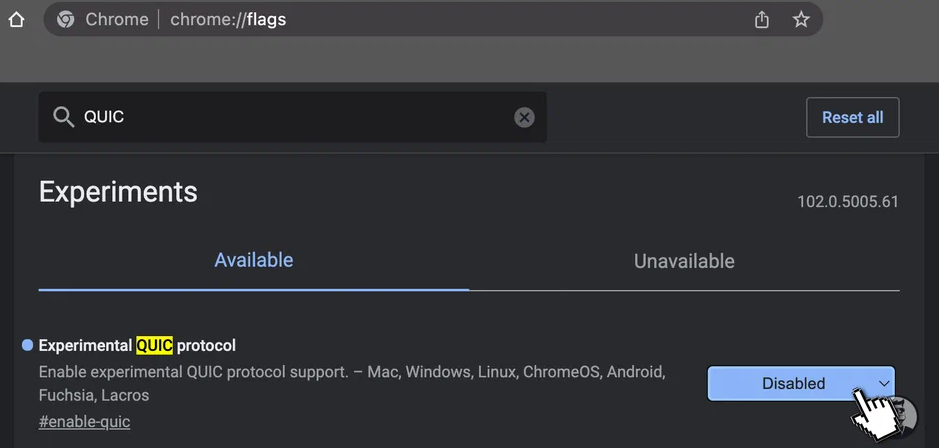
Task: Click the blue modified-flag dot indicator
Action: coord(27,345)
